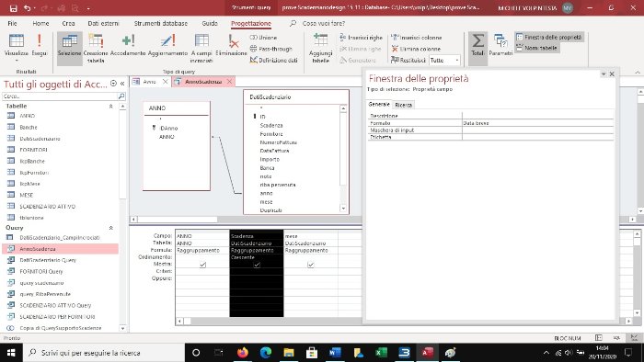Toggle Nomi tabelle button
This screenshot has height=362, width=644.
tap(536, 48)
